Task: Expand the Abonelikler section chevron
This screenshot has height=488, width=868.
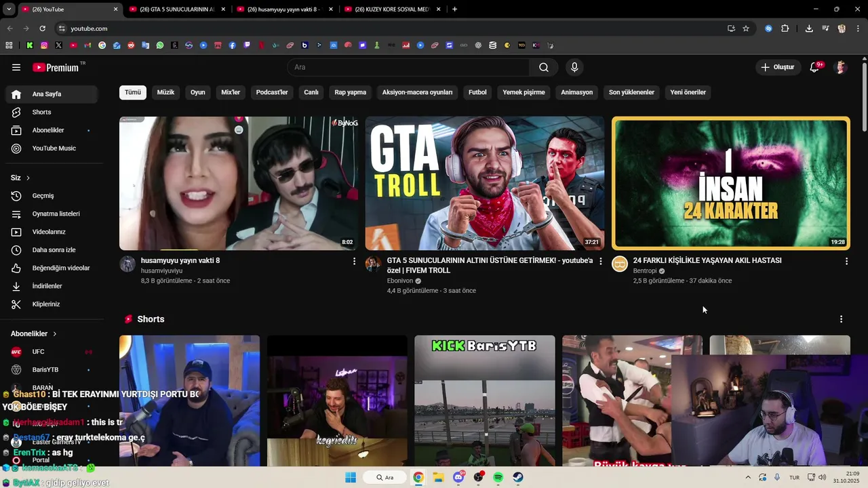Action: tap(54, 334)
